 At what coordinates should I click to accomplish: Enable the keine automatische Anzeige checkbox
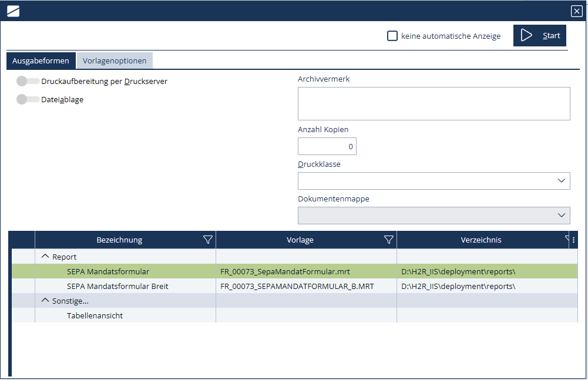tap(392, 36)
